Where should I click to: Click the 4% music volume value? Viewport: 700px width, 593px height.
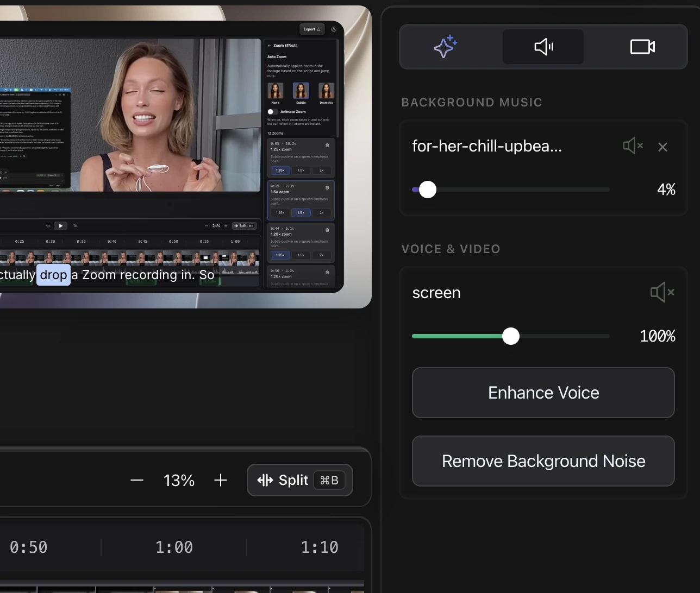click(666, 190)
